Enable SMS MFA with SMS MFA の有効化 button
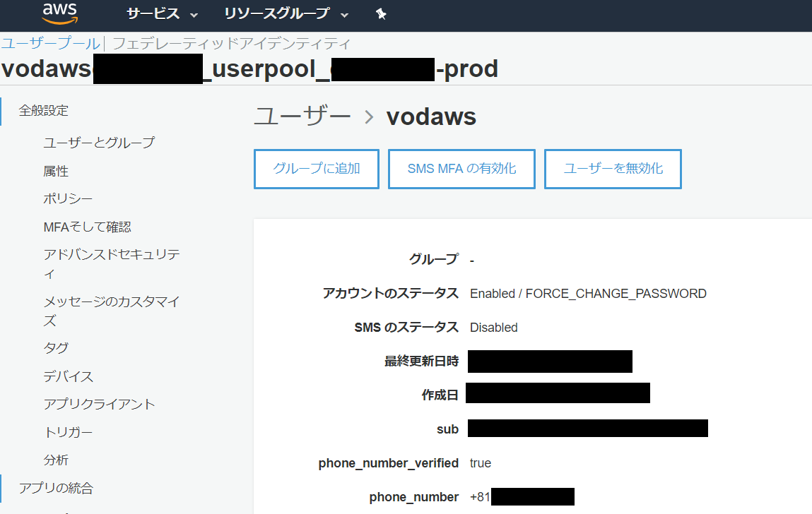812x514 pixels. (x=461, y=169)
